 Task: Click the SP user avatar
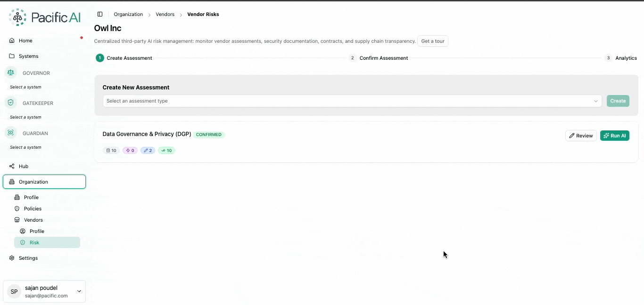[x=14, y=292]
